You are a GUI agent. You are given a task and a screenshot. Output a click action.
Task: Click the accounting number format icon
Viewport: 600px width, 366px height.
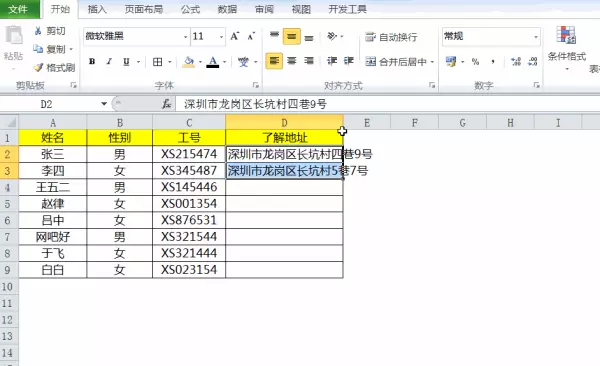(451, 62)
